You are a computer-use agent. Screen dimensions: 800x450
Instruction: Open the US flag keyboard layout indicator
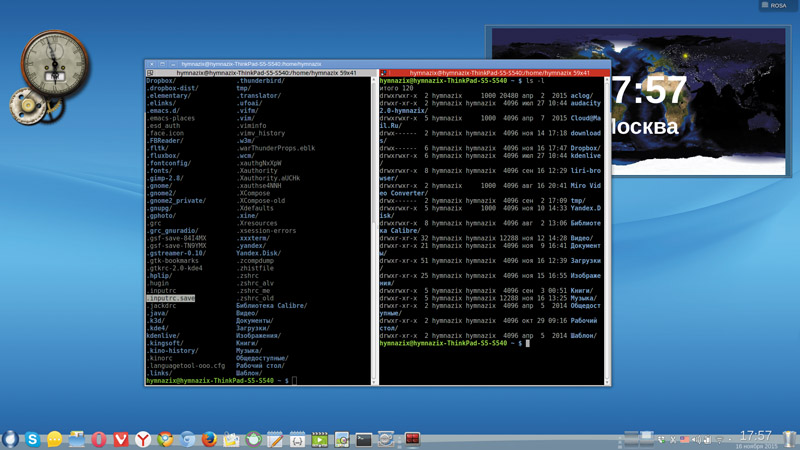pos(685,439)
